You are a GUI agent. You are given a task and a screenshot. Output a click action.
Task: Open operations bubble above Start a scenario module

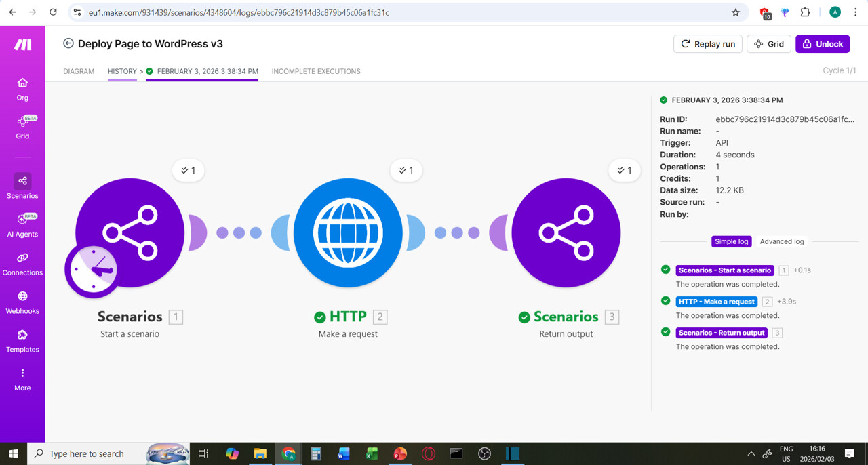click(189, 170)
